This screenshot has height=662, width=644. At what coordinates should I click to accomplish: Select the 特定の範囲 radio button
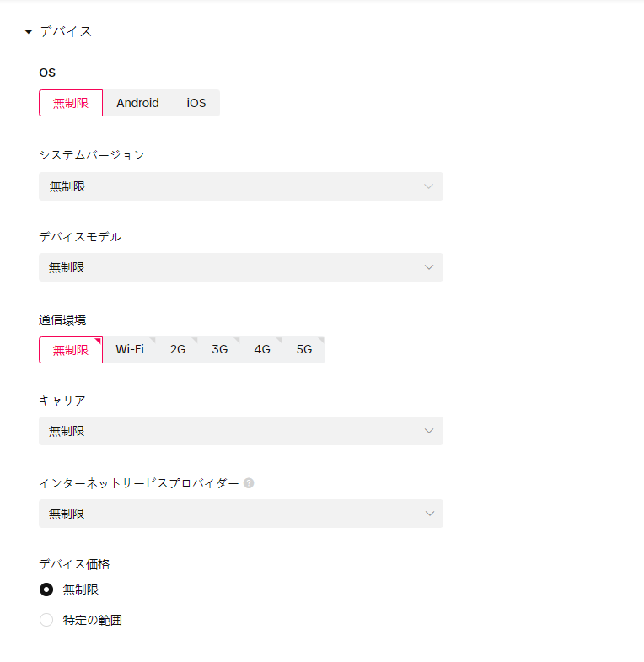(x=46, y=620)
